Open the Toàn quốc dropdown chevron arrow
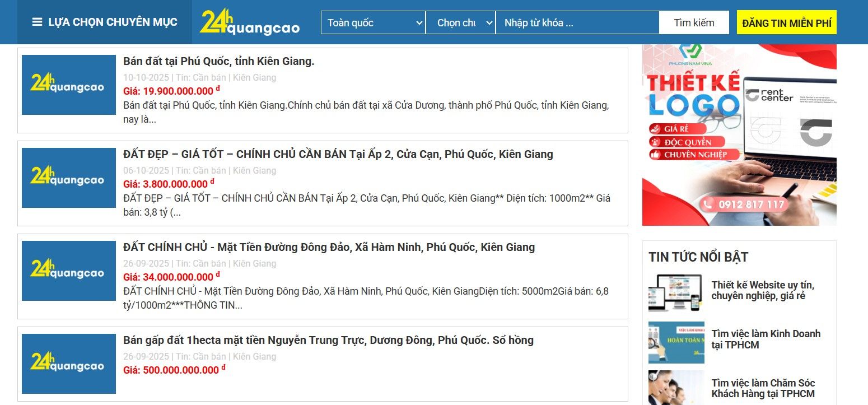This screenshot has height=405, width=868. (x=418, y=23)
